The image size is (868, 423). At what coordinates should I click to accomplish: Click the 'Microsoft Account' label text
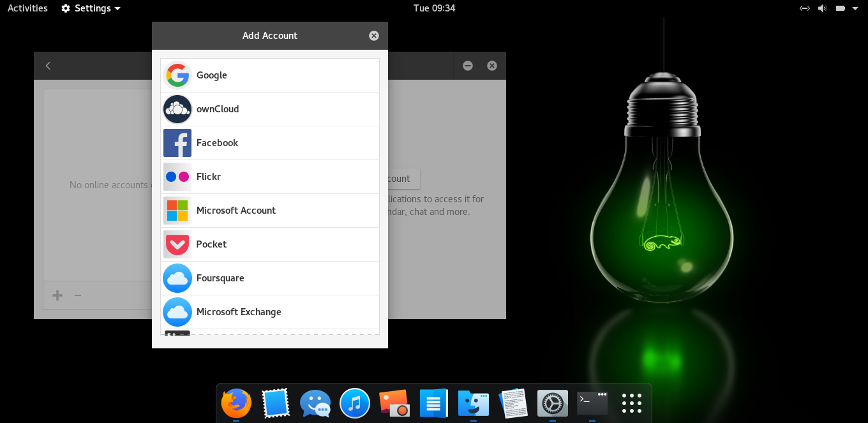[x=236, y=211]
